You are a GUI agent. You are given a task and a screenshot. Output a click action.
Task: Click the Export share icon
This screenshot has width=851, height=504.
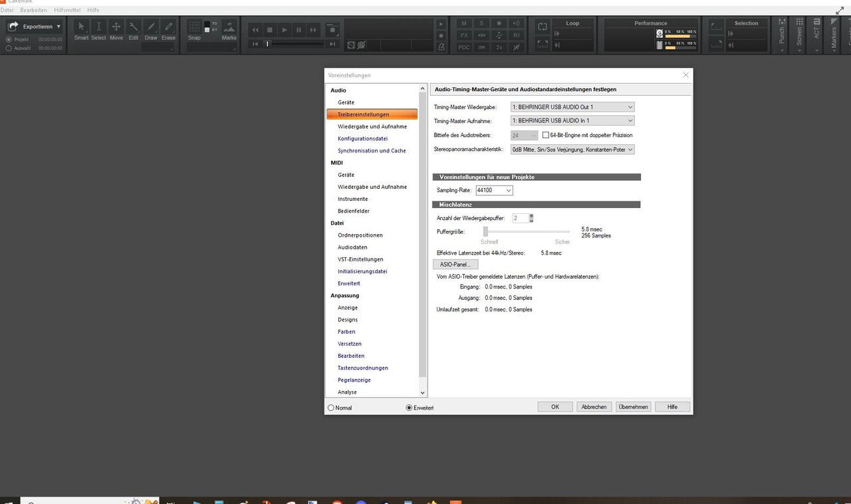click(13, 27)
